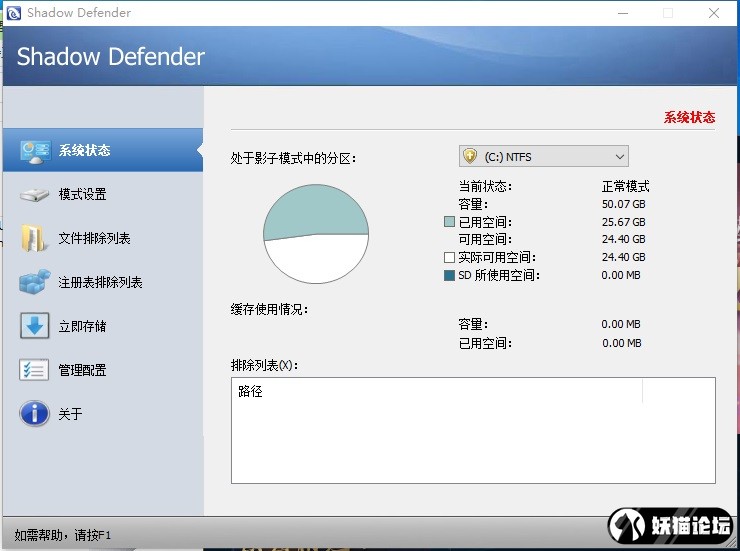
Task: Click the SD 所使用空间 dark blue swatch
Action: [x=449, y=275]
